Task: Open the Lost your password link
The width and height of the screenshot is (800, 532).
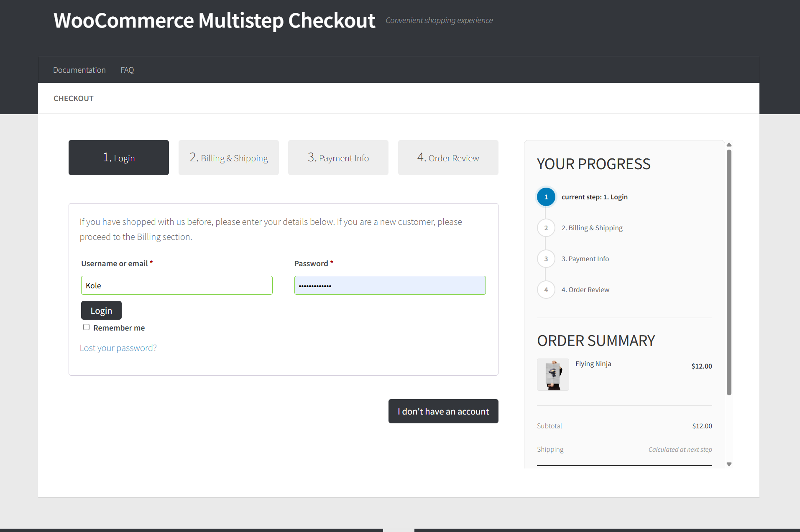Action: tap(118, 348)
